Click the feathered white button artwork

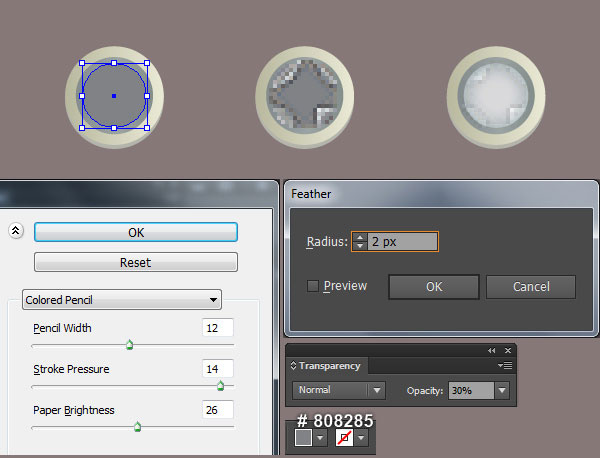[x=496, y=97]
